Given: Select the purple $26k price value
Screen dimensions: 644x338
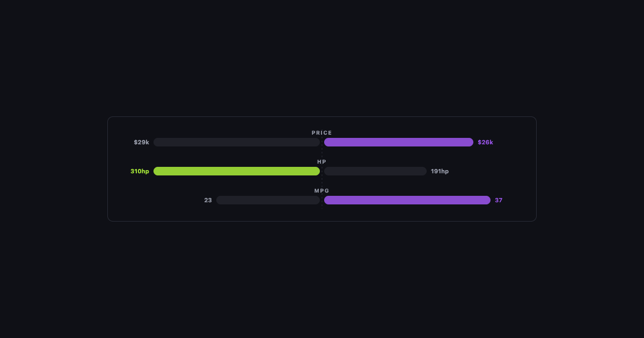Looking at the screenshot, I should coord(485,142).
